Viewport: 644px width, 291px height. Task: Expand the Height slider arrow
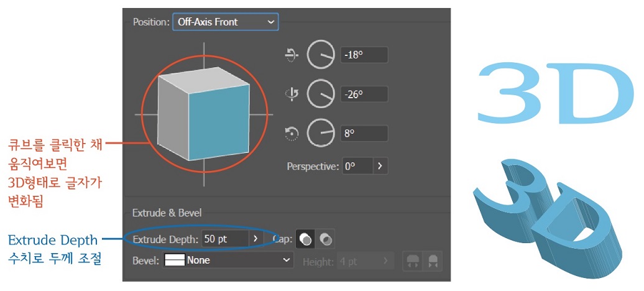click(385, 261)
